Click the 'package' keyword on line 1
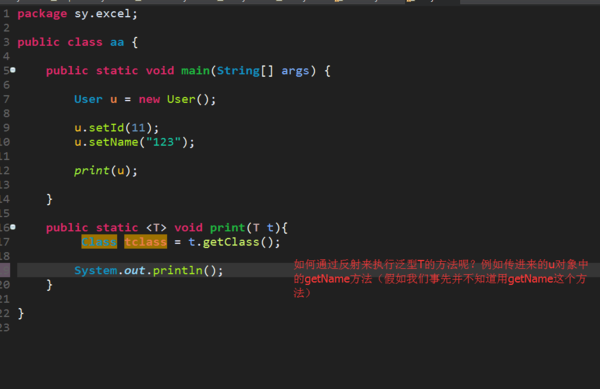 click(x=42, y=14)
